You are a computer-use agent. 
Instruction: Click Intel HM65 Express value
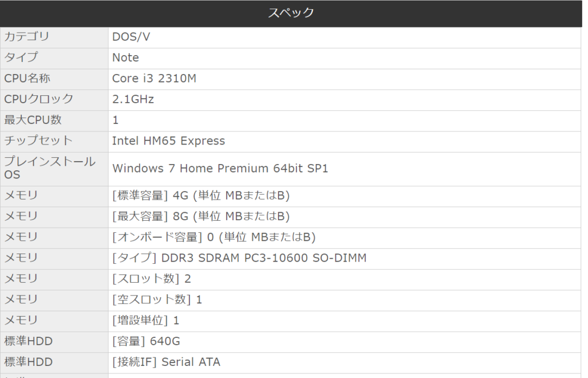(168, 141)
